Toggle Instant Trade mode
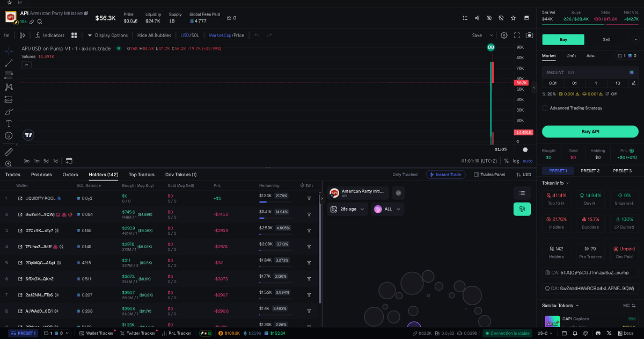Image resolution: width=644 pixels, height=339 pixels. tap(444, 175)
